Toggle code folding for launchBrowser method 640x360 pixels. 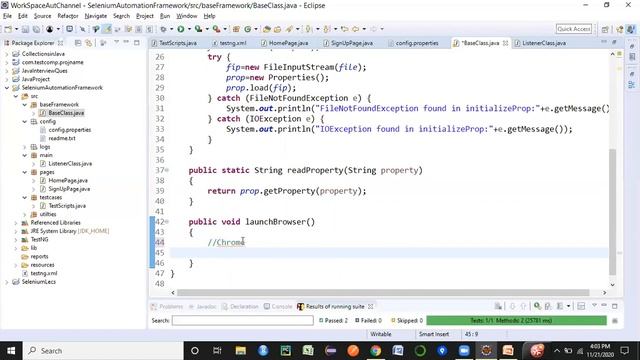click(167, 222)
